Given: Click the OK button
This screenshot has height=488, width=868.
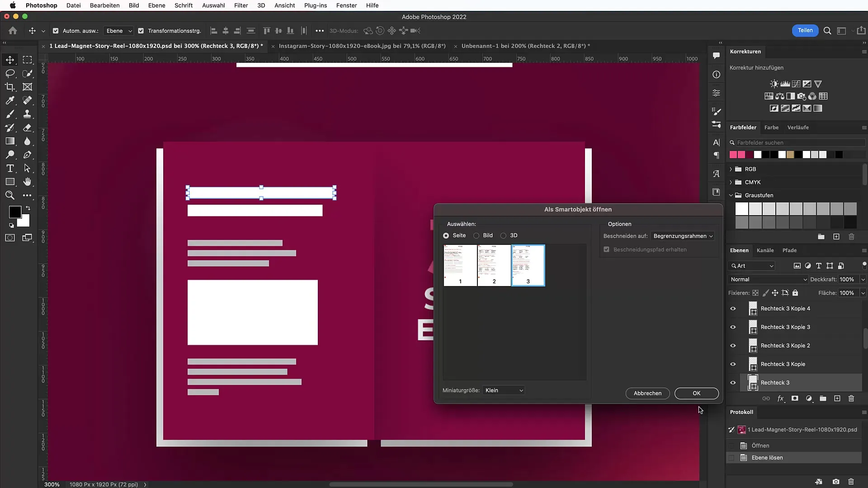Looking at the screenshot, I should [696, 393].
